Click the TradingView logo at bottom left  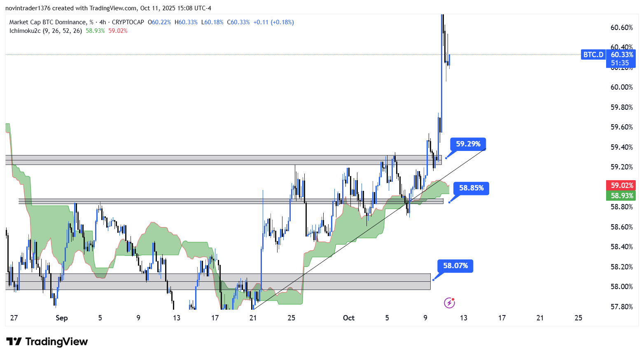point(47,342)
